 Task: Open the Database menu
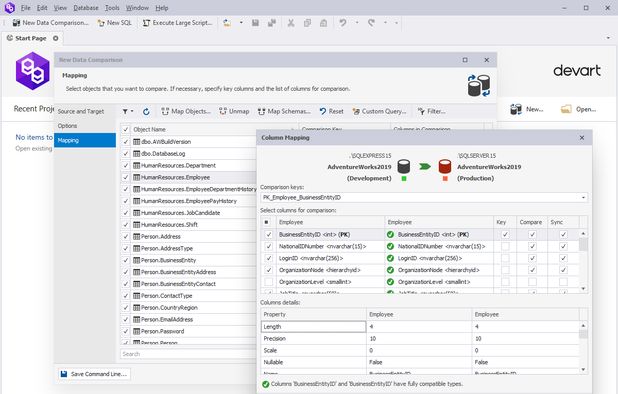click(x=86, y=8)
